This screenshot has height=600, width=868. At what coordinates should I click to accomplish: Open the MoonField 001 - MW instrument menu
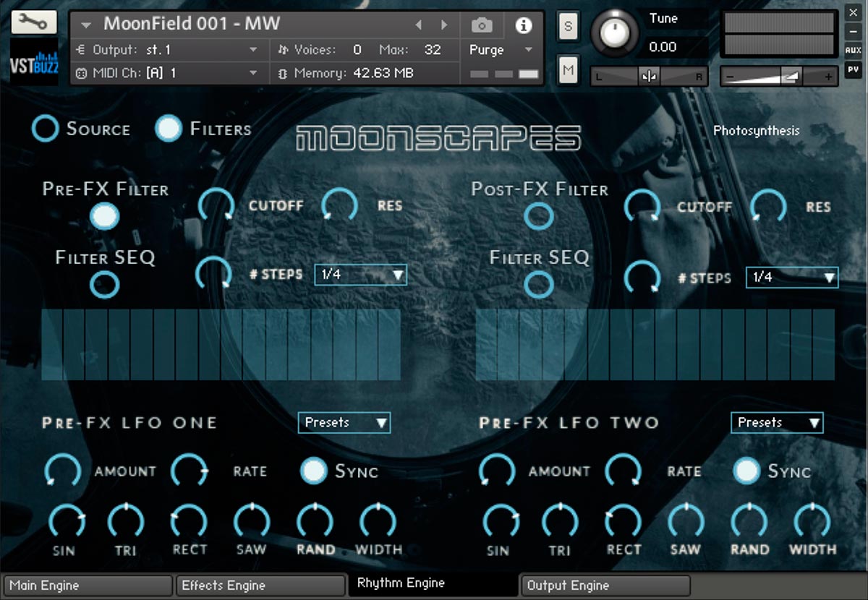coord(86,25)
